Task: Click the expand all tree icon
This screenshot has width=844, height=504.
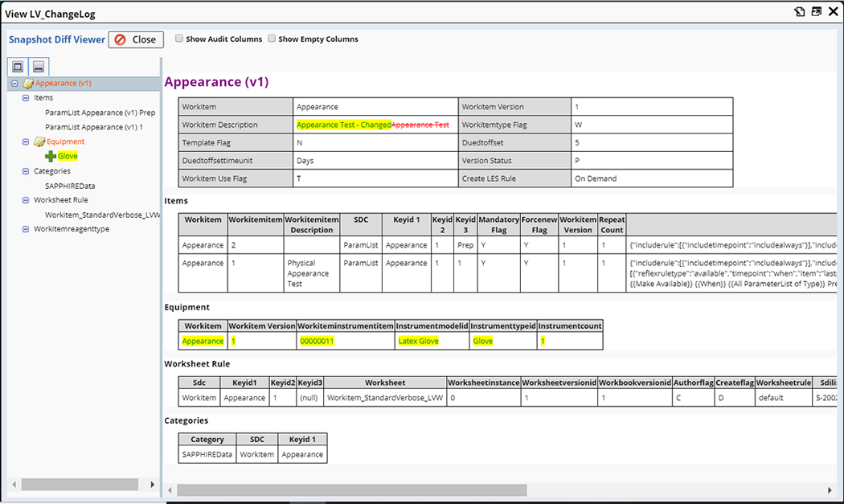Action: tap(18, 67)
